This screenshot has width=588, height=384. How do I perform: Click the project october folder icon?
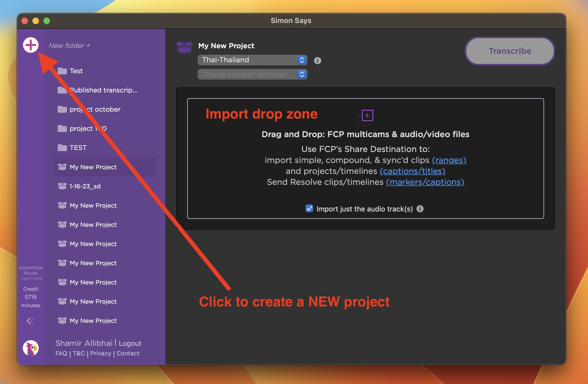62,109
